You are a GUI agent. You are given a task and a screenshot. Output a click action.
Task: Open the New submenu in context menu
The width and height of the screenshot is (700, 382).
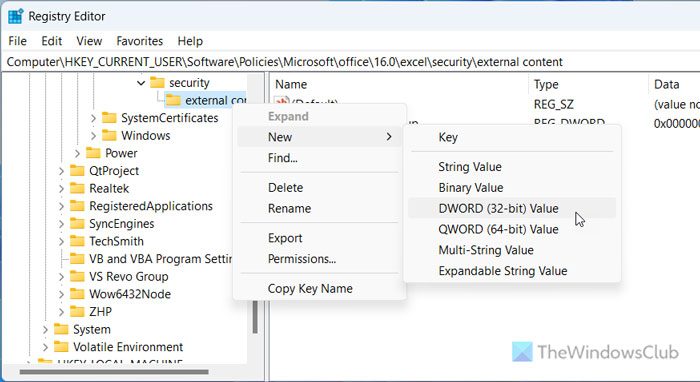pos(319,137)
